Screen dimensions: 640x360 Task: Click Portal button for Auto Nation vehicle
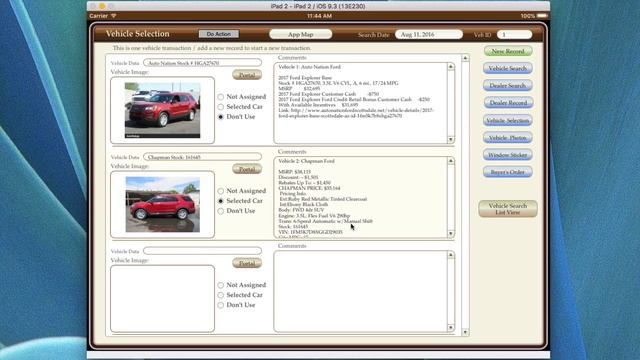[x=247, y=75]
